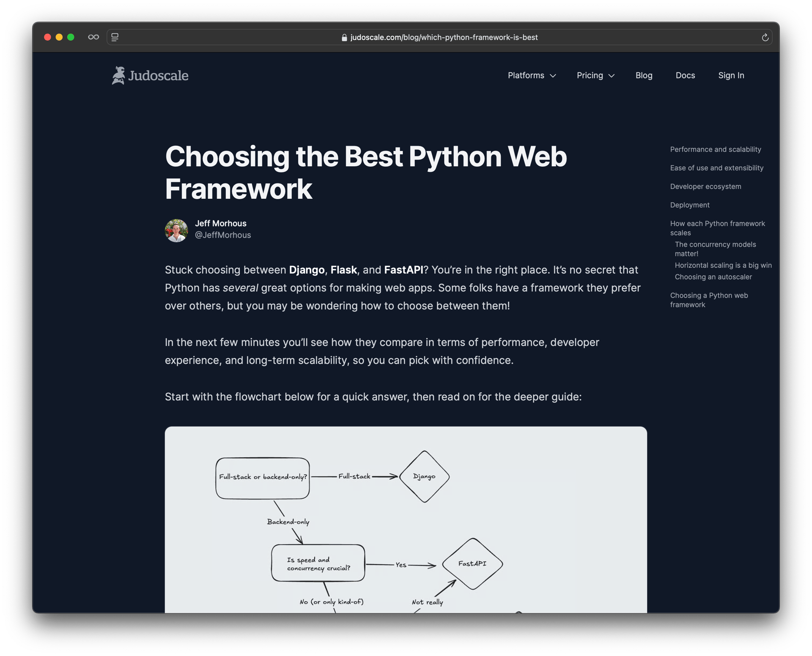Click the FastAPI diamond in flowchart
812x656 pixels.
pos(472,564)
